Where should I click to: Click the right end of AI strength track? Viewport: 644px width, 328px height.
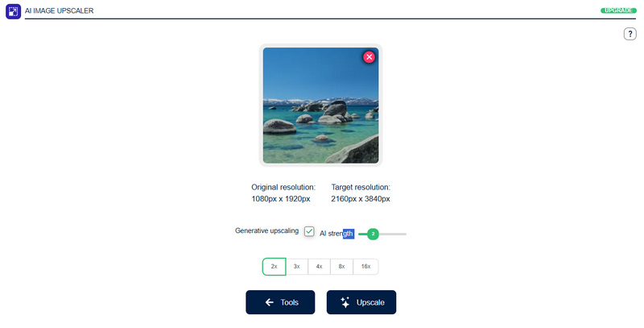405,234
